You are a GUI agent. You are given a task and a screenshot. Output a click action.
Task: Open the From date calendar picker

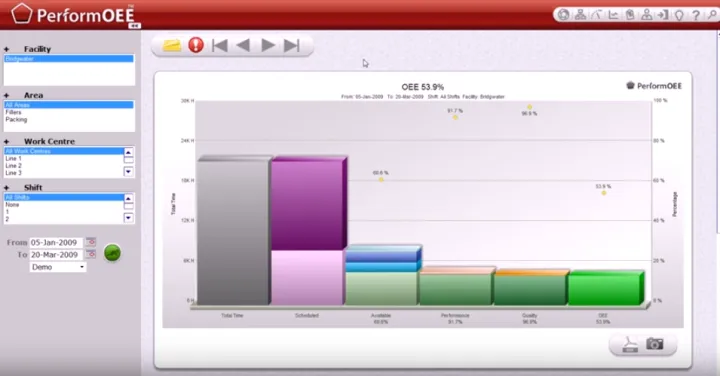[91, 242]
